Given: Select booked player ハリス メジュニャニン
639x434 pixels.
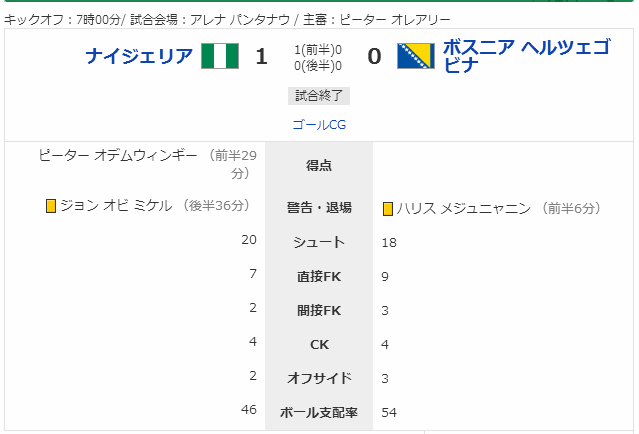Looking at the screenshot, I should coord(464,209).
